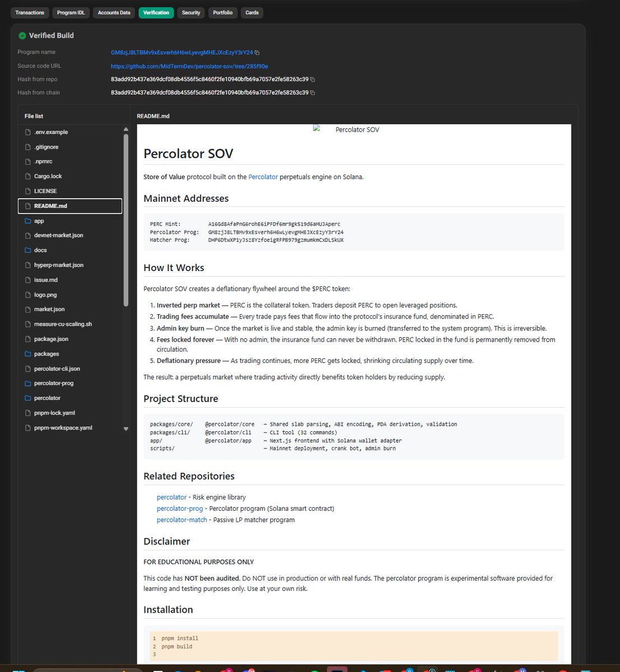This screenshot has width=620, height=672.
Task: Select the Verification tab
Action: click(x=156, y=12)
